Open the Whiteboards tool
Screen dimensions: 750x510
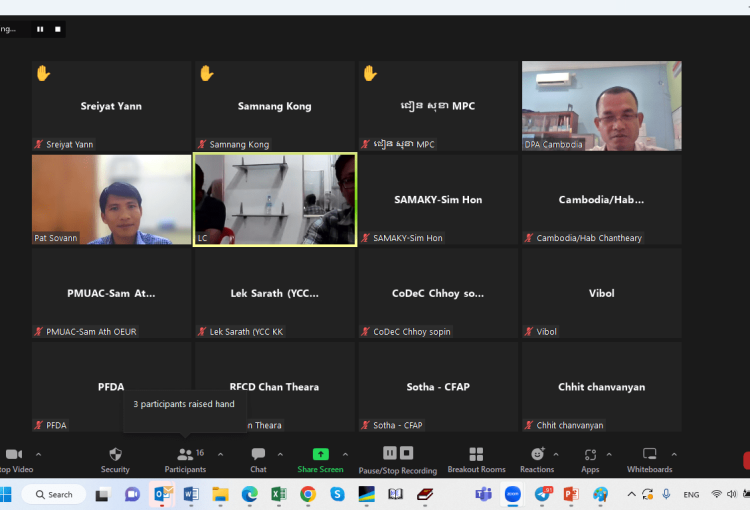(x=649, y=459)
